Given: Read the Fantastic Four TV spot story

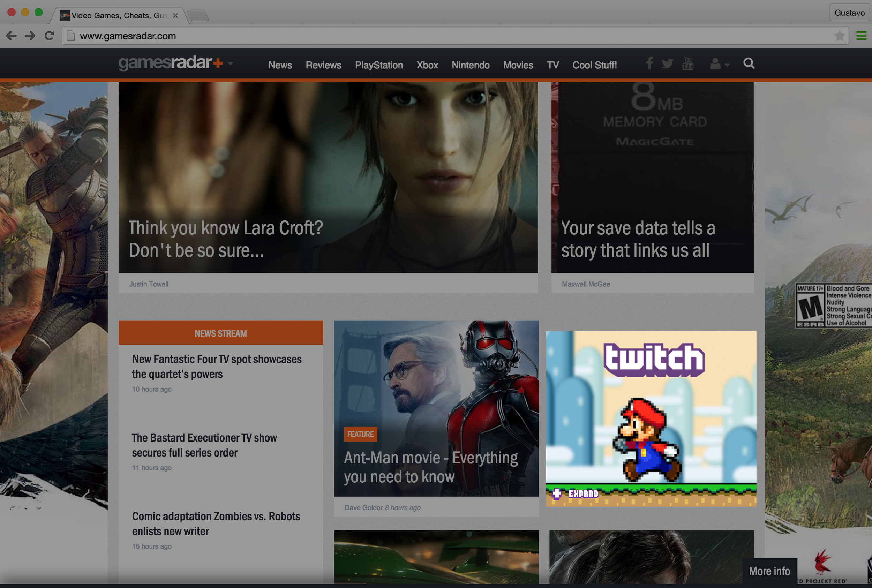Looking at the screenshot, I should coord(217,367).
